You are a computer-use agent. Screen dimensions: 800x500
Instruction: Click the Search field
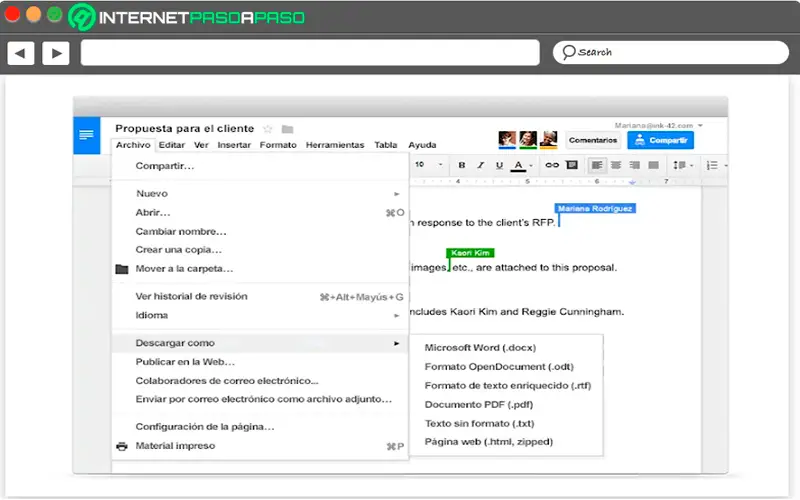pyautogui.click(x=670, y=53)
